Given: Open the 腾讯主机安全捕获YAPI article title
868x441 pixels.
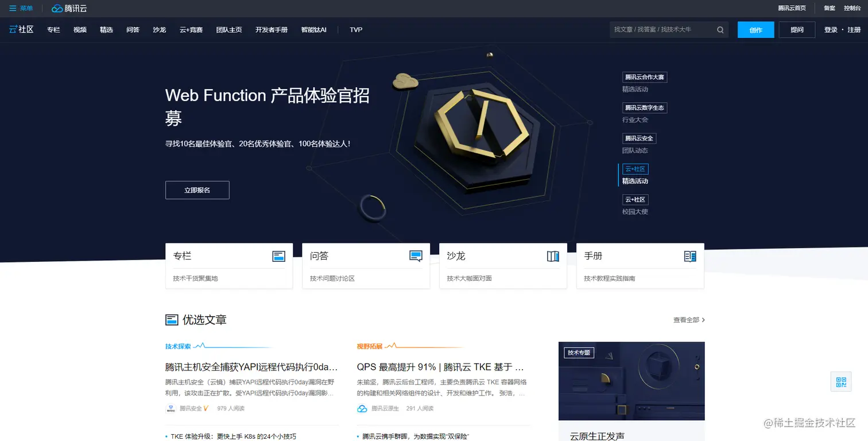Looking at the screenshot, I should tap(251, 367).
